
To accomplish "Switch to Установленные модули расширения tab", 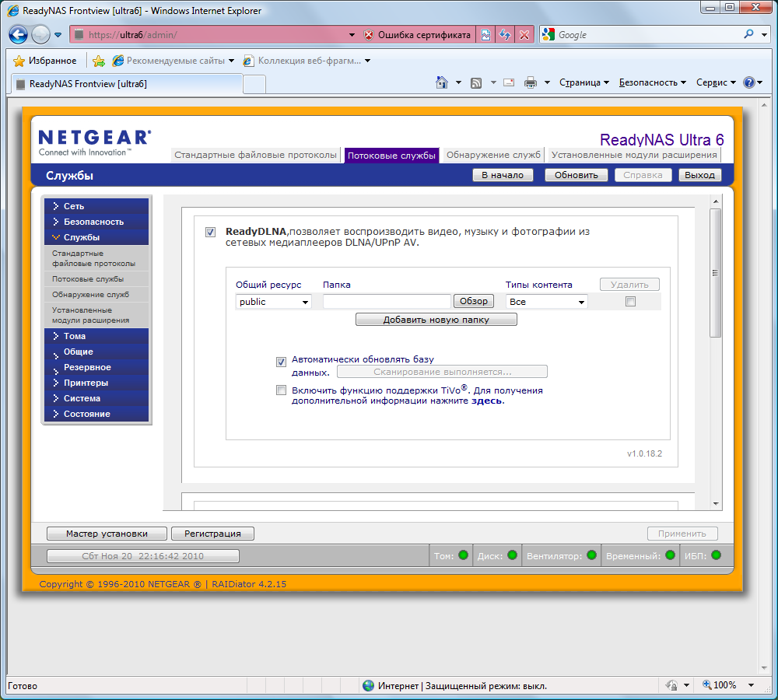I will [x=634, y=155].
